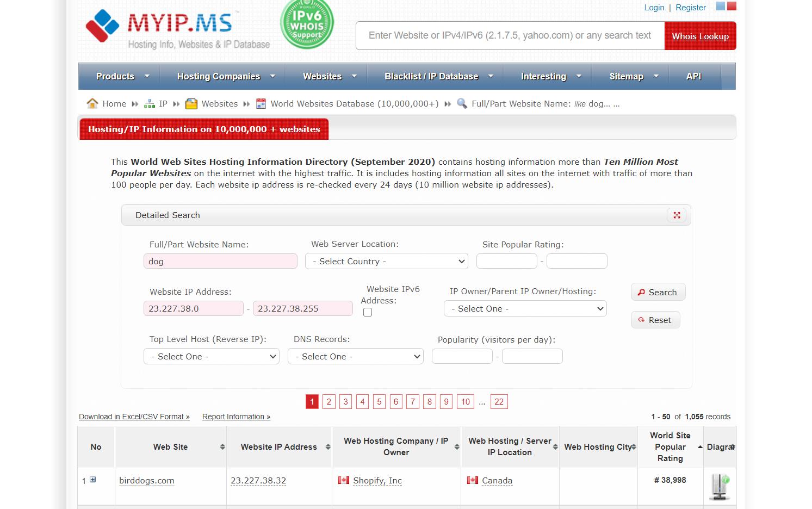Image resolution: width=812 pixels, height=509 pixels.
Task: Click the Report Information link
Action: [x=236, y=417]
